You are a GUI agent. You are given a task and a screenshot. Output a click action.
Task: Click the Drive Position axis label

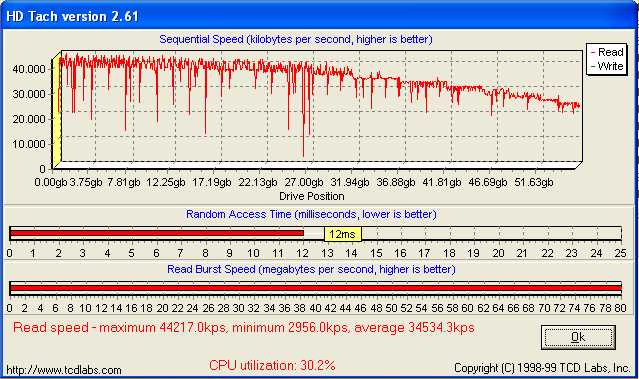[312, 196]
